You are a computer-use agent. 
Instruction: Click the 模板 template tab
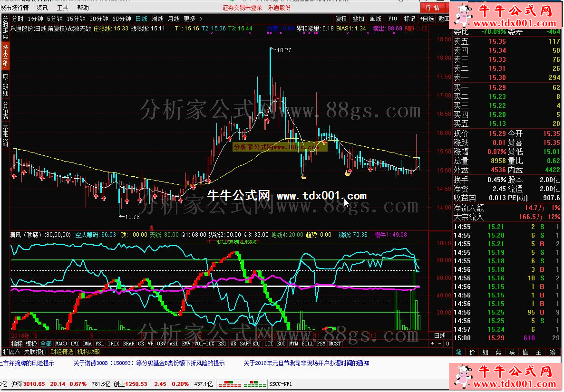(x=31, y=344)
